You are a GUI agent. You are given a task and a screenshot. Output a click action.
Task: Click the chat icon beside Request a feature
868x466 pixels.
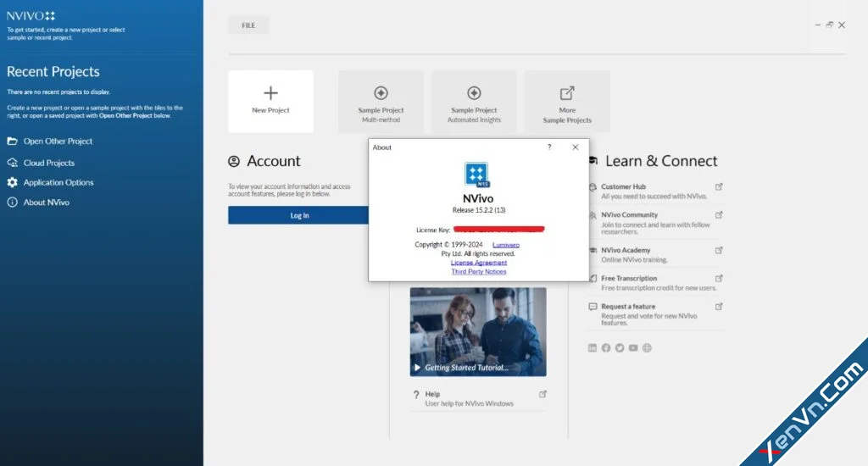tap(593, 307)
